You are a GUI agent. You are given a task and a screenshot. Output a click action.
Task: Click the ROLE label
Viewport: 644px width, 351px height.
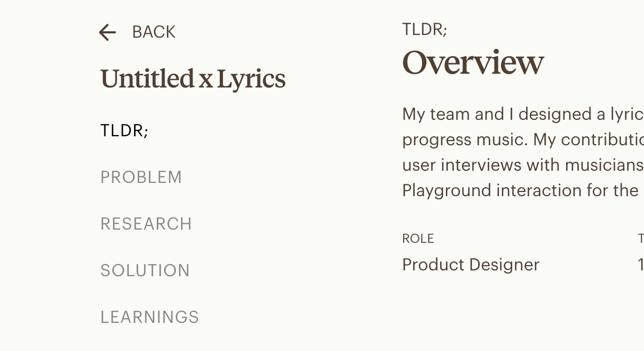[418, 239]
